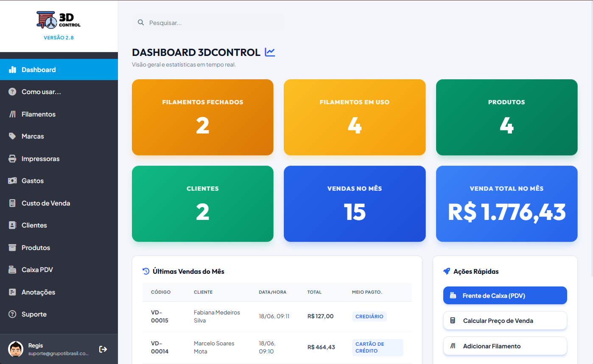Click the Custo de Venda calculator icon

pyautogui.click(x=12, y=203)
